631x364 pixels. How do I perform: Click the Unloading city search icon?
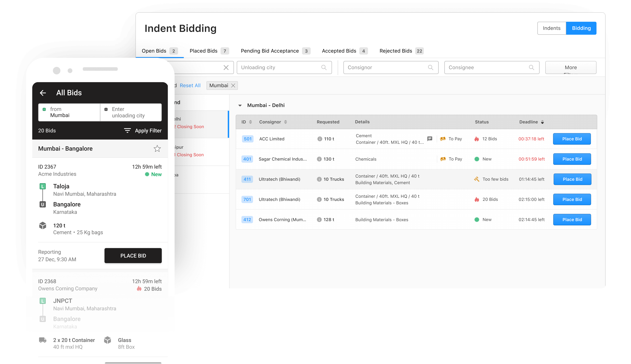[324, 67]
